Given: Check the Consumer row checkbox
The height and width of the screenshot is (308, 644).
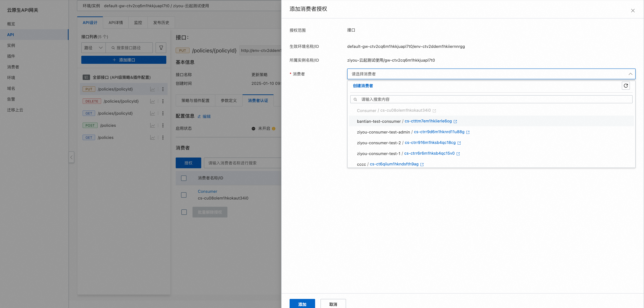Looking at the screenshot, I should tap(184, 195).
